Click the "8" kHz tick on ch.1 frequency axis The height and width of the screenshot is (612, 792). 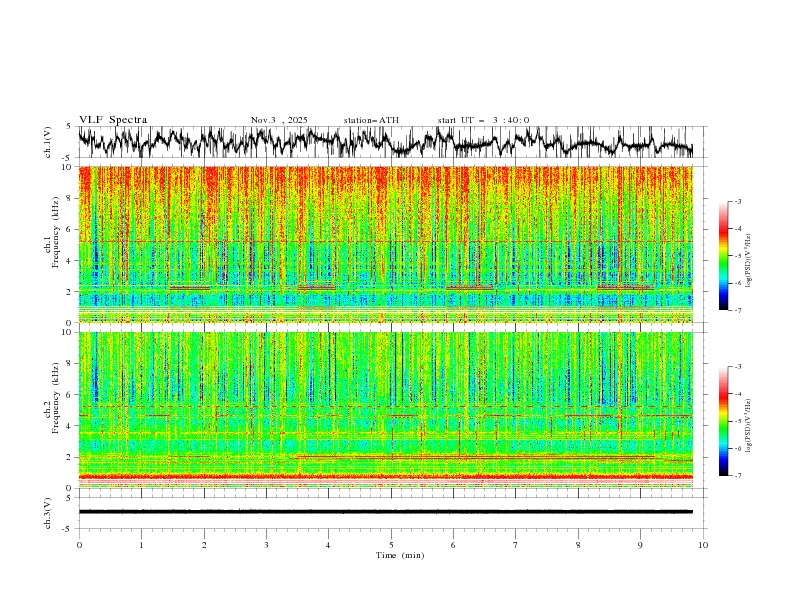(x=70, y=198)
